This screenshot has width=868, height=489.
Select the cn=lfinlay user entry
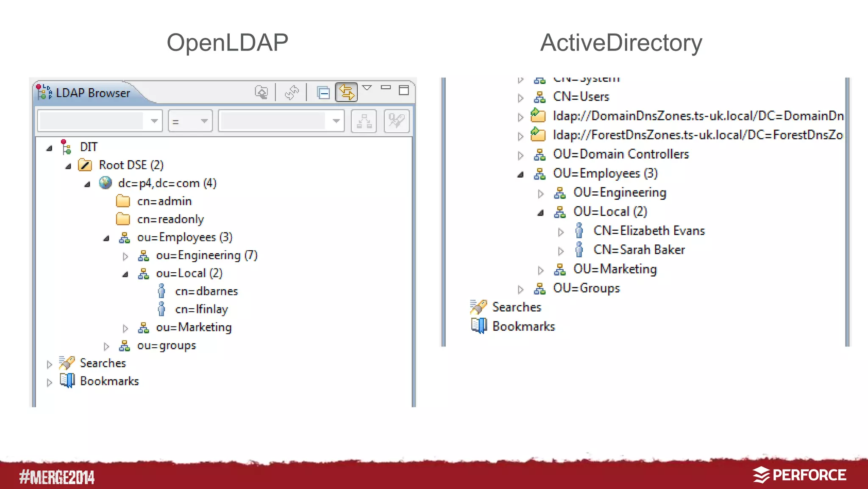tap(201, 309)
